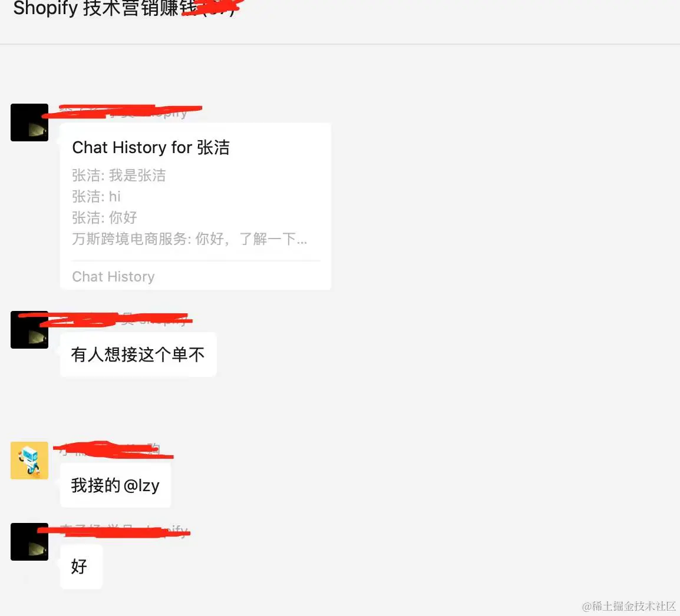Click the avatar beside the chat history card
Viewport: 680px width, 616px height.
click(29, 122)
